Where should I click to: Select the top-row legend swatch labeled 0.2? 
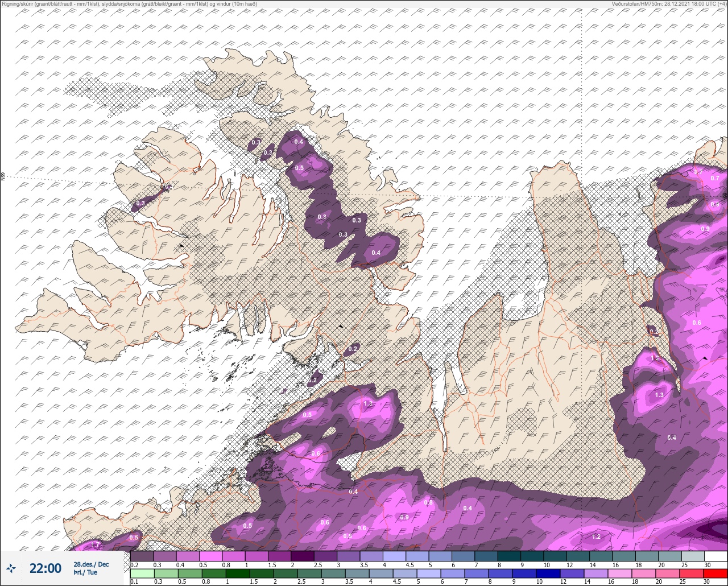click(142, 556)
